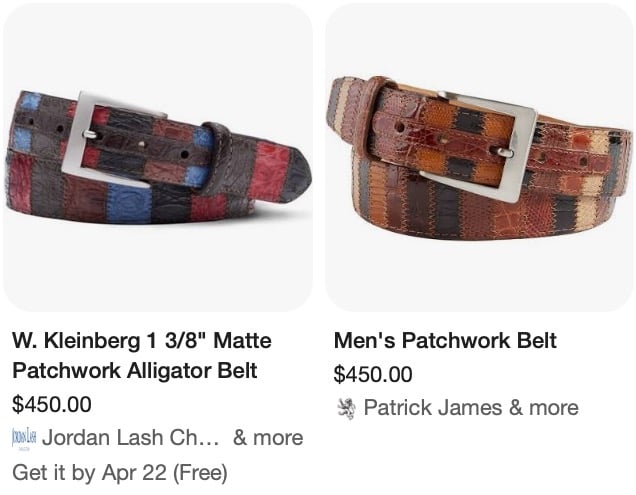Click the Get it by Apr 22 delivery text

pyautogui.click(x=120, y=473)
